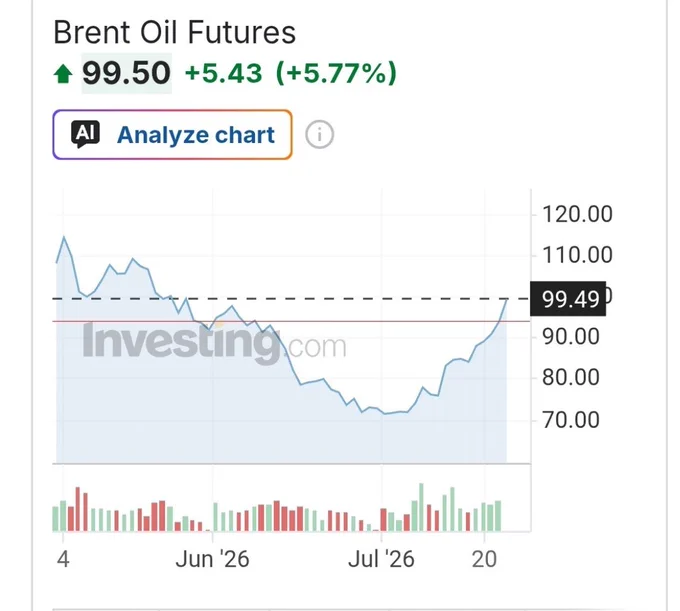This screenshot has width=680, height=611.
Task: Click the Jun '26 date axis label
Action: click(212, 559)
